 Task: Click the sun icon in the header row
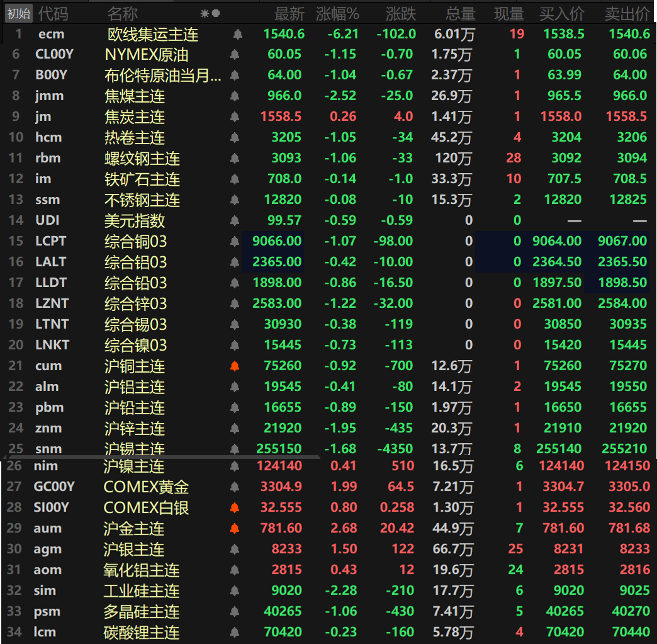point(205,14)
